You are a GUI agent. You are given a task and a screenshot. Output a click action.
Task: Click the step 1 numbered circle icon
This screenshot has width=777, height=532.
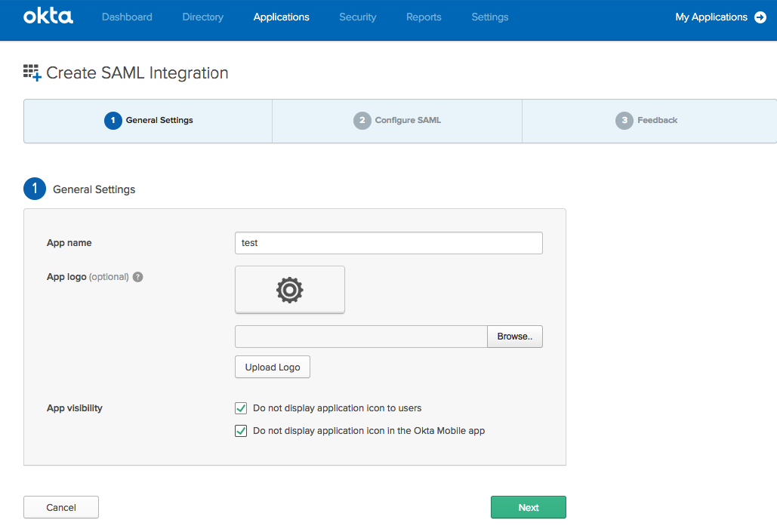[113, 120]
